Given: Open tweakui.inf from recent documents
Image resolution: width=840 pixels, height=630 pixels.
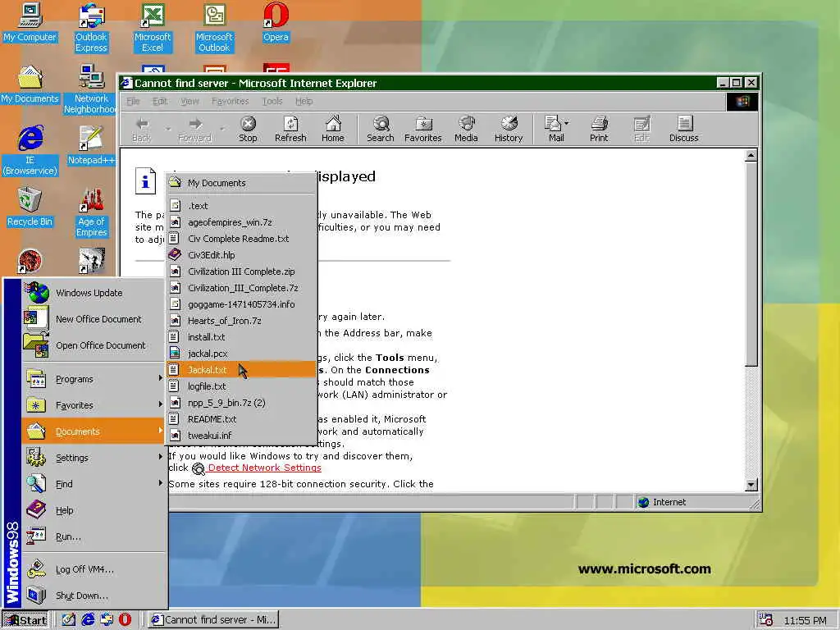Looking at the screenshot, I should tap(241, 435).
